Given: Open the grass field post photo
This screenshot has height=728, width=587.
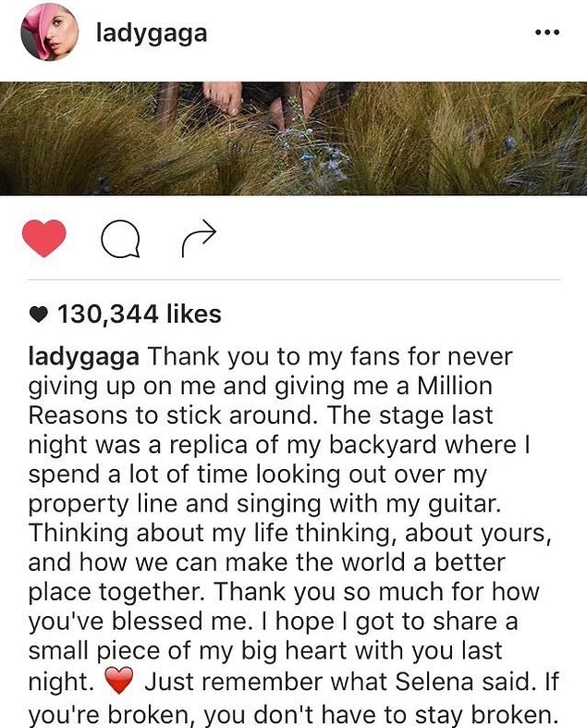Looking at the screenshot, I should 293,139.
